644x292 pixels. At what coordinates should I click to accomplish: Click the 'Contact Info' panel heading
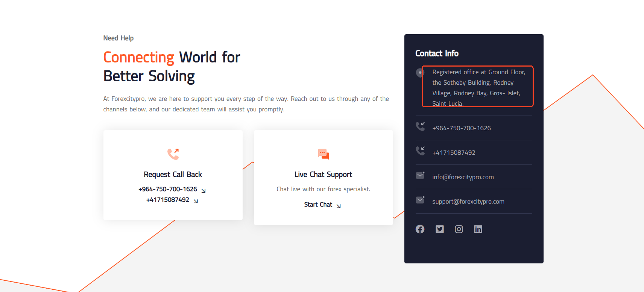(437, 53)
